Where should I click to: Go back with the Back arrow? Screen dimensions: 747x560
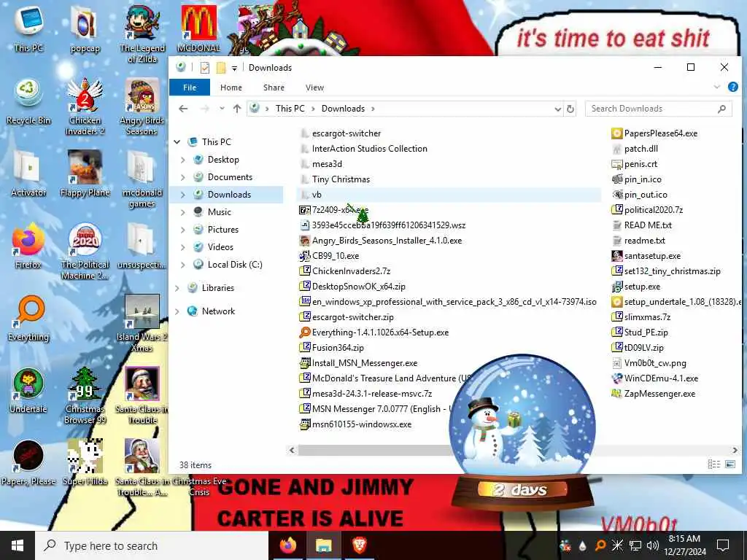coord(183,109)
